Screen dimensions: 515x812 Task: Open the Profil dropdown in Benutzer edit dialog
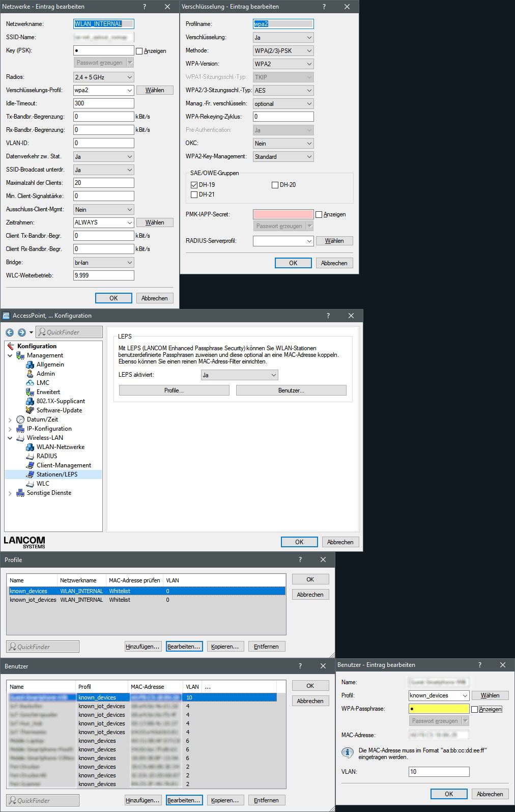click(x=439, y=695)
